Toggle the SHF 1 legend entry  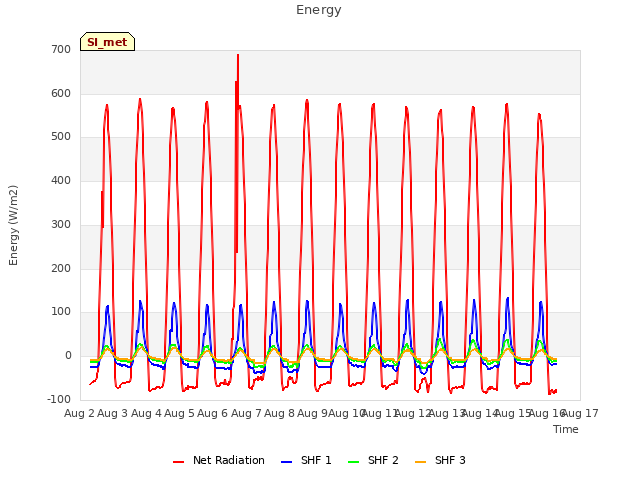(x=306, y=460)
